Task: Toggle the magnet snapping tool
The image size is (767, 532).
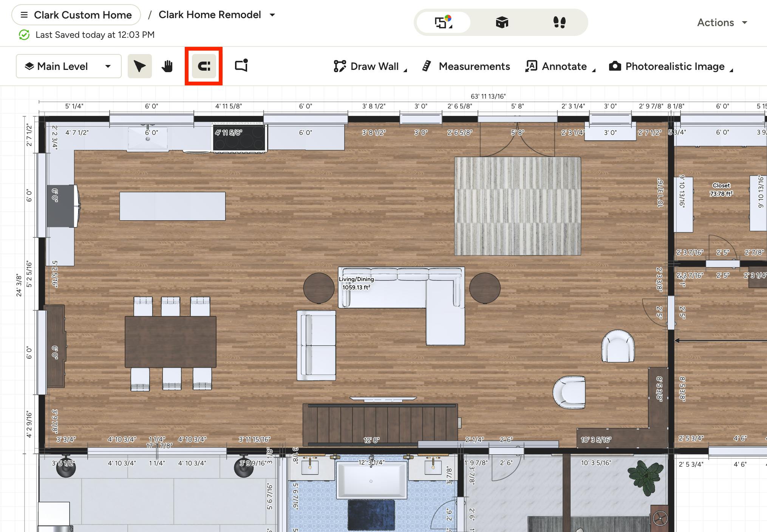Action: tap(204, 66)
